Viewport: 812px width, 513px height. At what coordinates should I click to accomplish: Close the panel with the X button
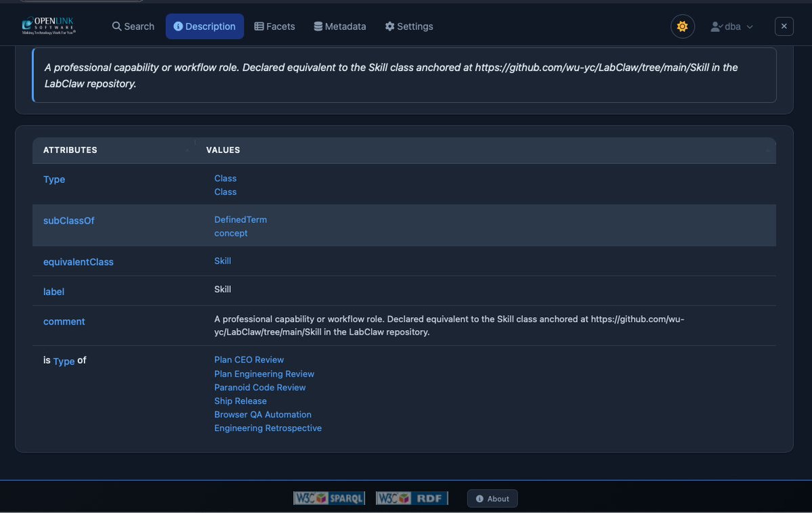(784, 26)
